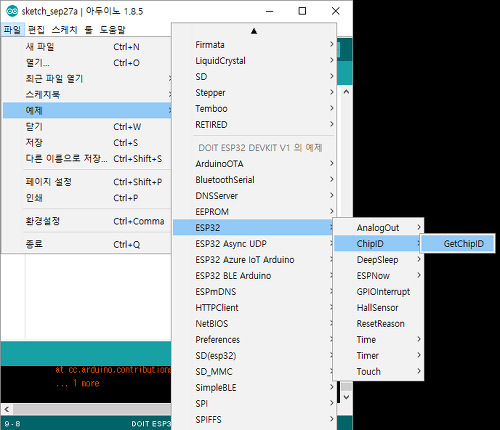Image resolution: width=500 pixels, height=430 pixels.
Task: Open the ResetReason example
Action: 378,324
